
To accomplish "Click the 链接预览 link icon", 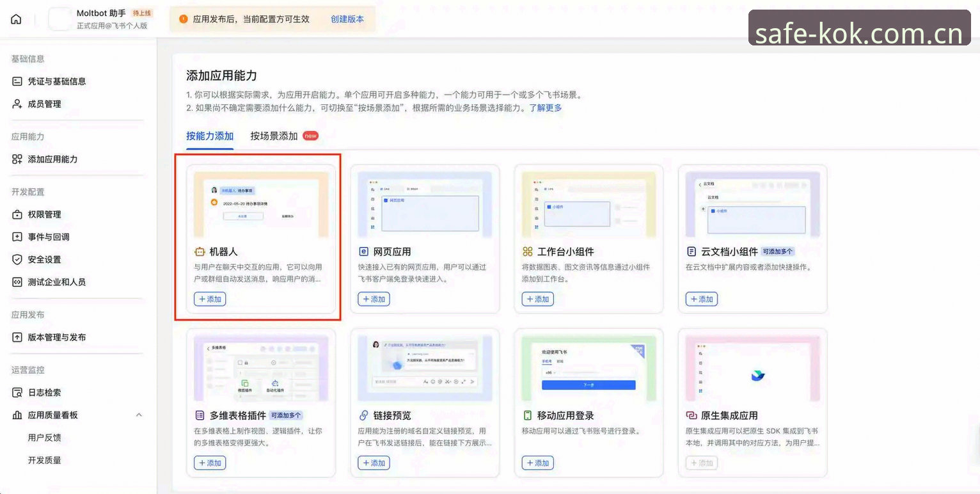I will click(x=363, y=415).
